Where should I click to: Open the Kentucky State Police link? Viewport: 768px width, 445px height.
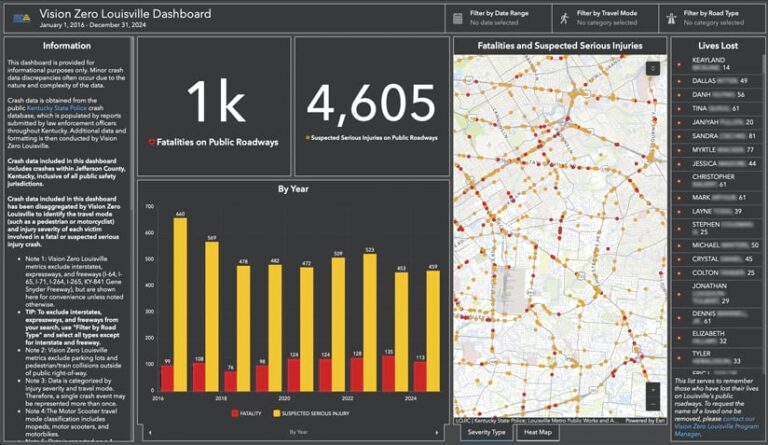pos(57,108)
